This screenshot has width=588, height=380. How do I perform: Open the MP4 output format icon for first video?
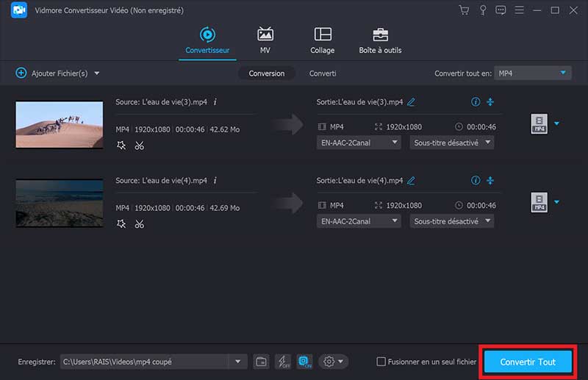[539, 123]
